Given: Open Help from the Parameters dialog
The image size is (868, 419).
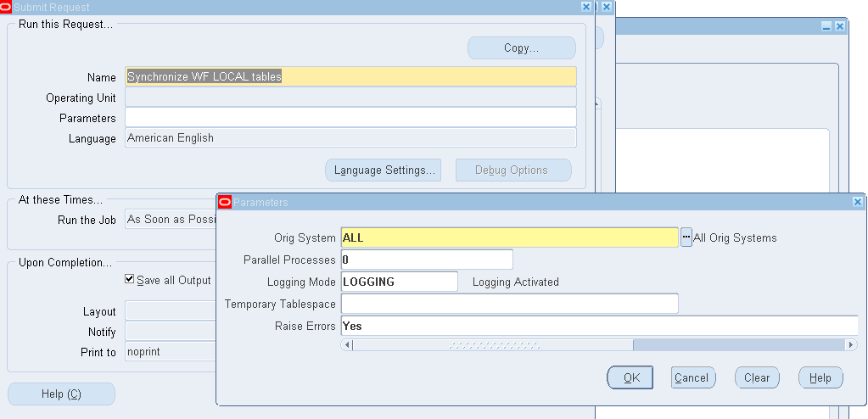Looking at the screenshot, I should coord(820,377).
